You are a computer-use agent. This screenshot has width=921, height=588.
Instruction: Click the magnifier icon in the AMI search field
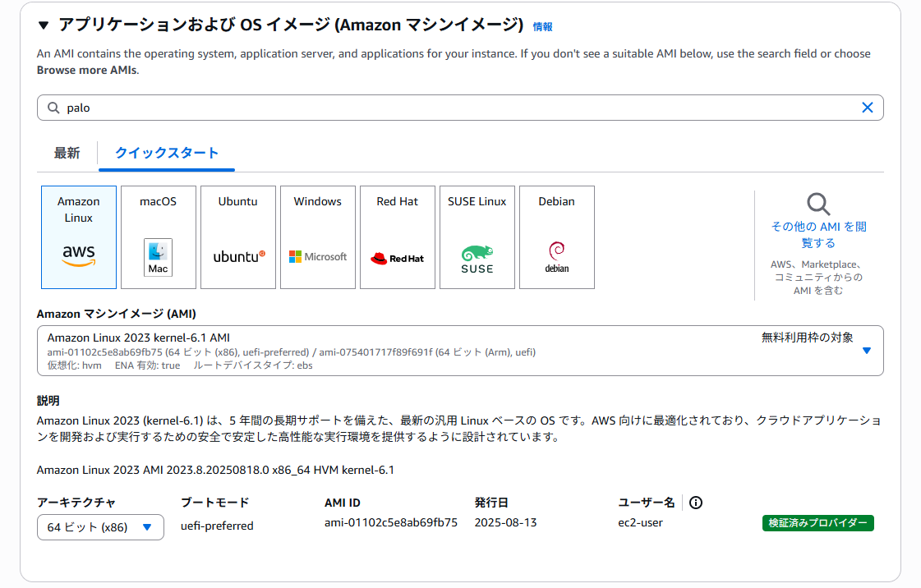(53, 108)
